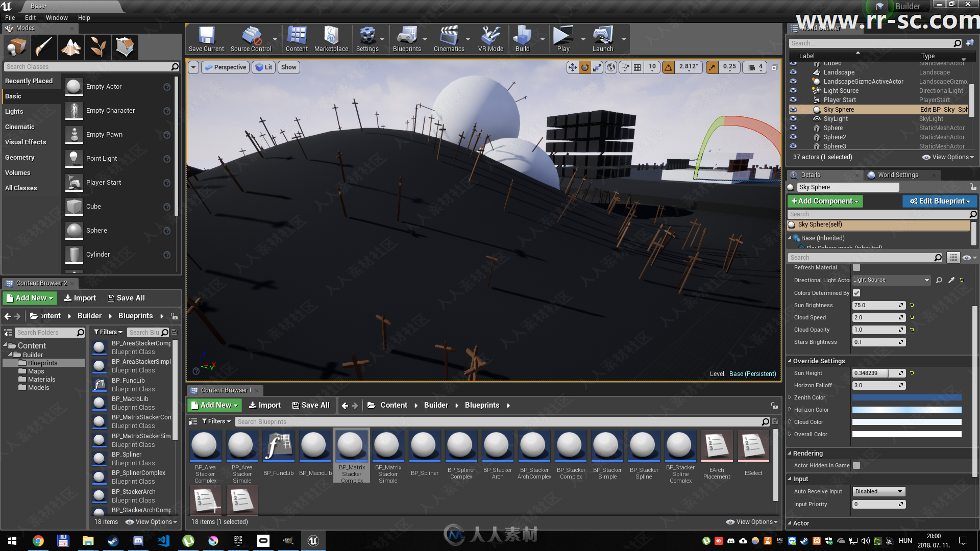Maximize or restore the viewport

[x=774, y=67]
